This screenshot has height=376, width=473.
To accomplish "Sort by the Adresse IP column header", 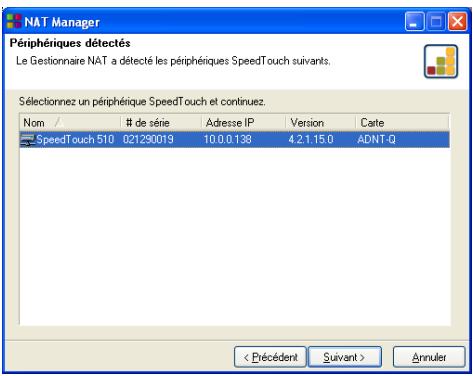I will pyautogui.click(x=243, y=123).
